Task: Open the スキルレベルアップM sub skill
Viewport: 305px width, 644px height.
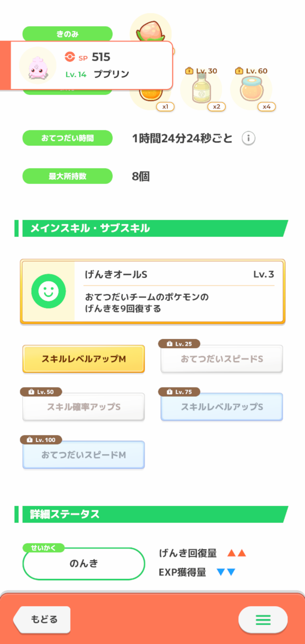Action: tap(84, 359)
